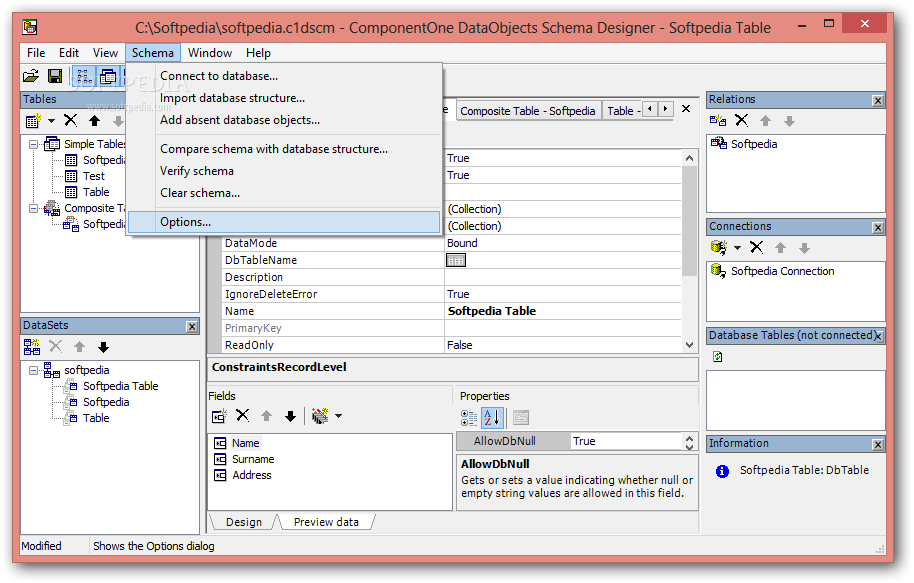Toggle alphabetical property sort icon
Screen dimensions: 914x583
(x=492, y=417)
